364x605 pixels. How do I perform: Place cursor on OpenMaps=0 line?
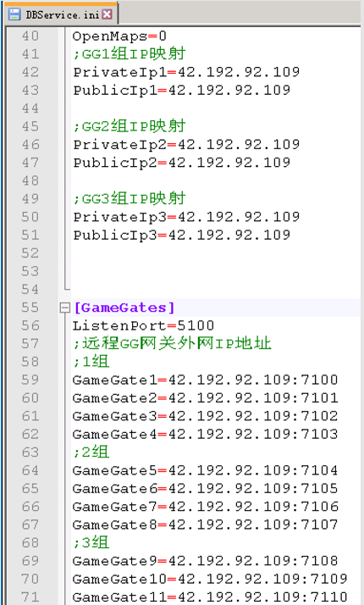click(x=119, y=36)
